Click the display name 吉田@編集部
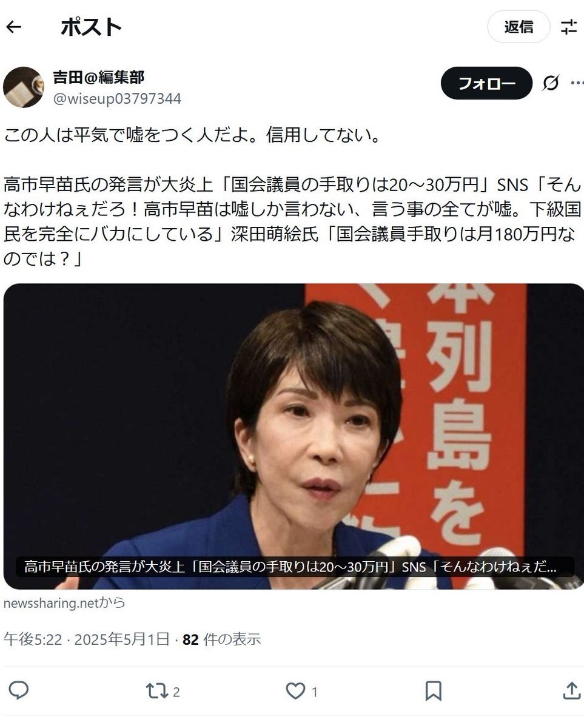 click(x=98, y=77)
